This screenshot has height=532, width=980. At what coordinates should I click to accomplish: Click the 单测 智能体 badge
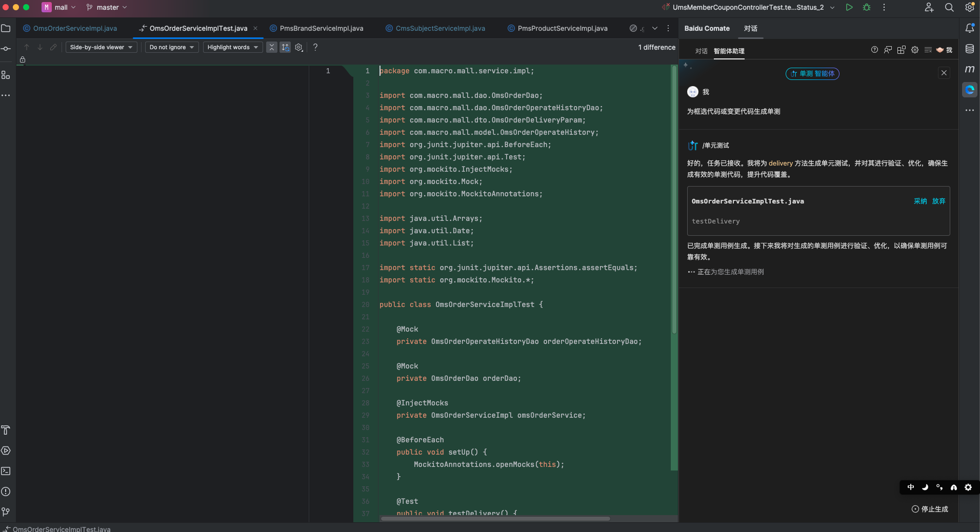click(x=812, y=73)
